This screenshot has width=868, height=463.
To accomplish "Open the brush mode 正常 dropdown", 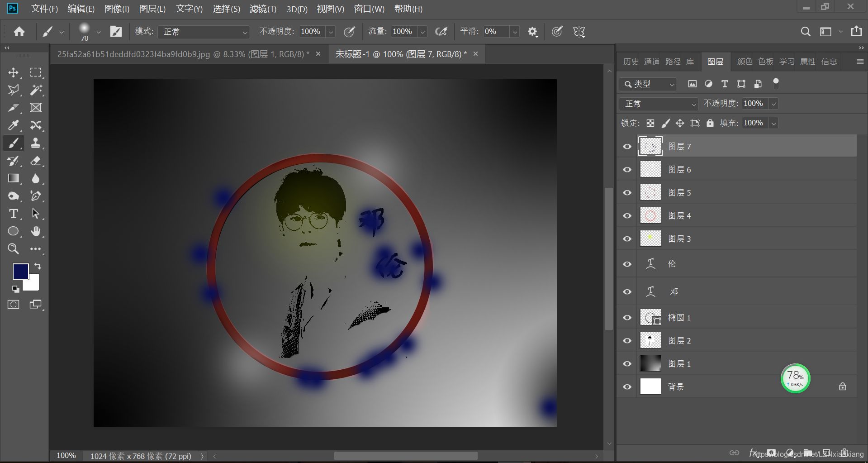I will [x=204, y=32].
